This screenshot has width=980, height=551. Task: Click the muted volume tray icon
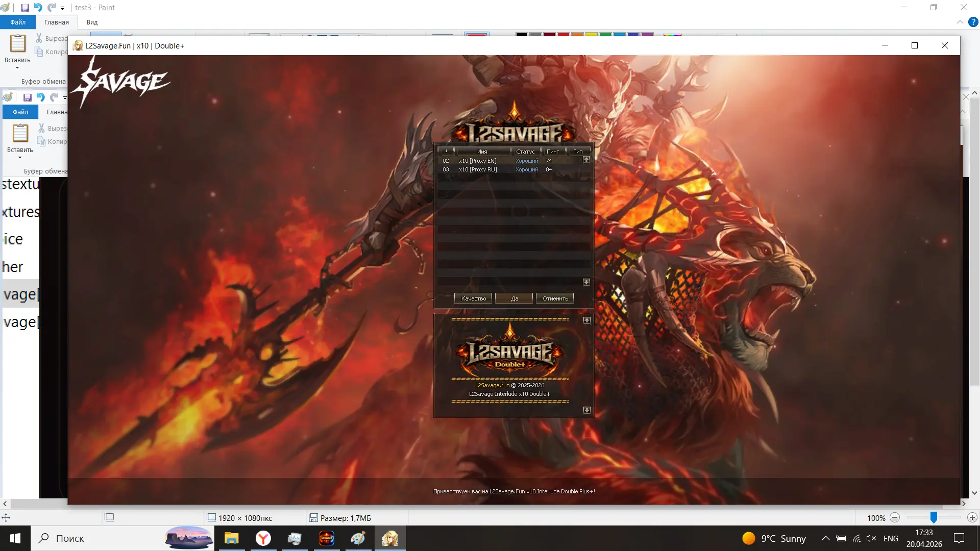871,538
